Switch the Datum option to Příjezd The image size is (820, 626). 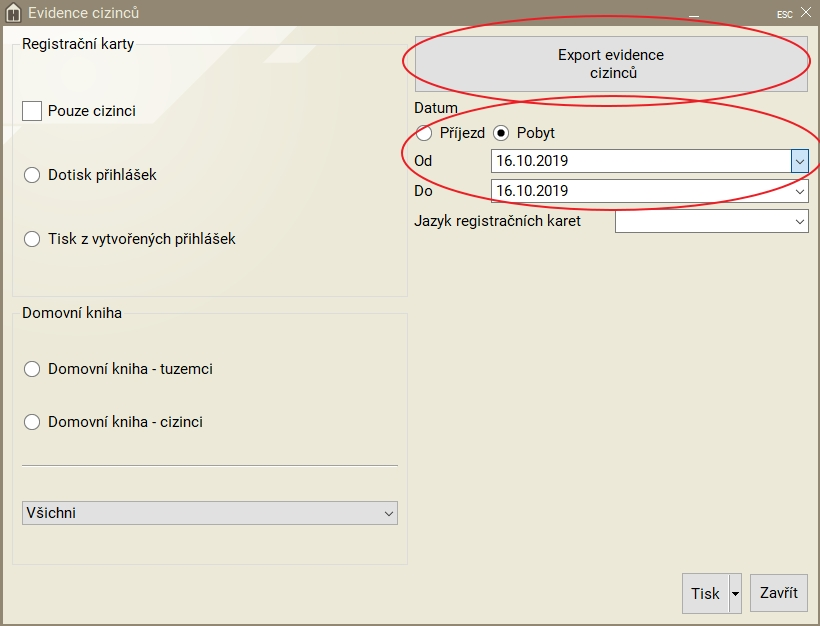point(425,133)
